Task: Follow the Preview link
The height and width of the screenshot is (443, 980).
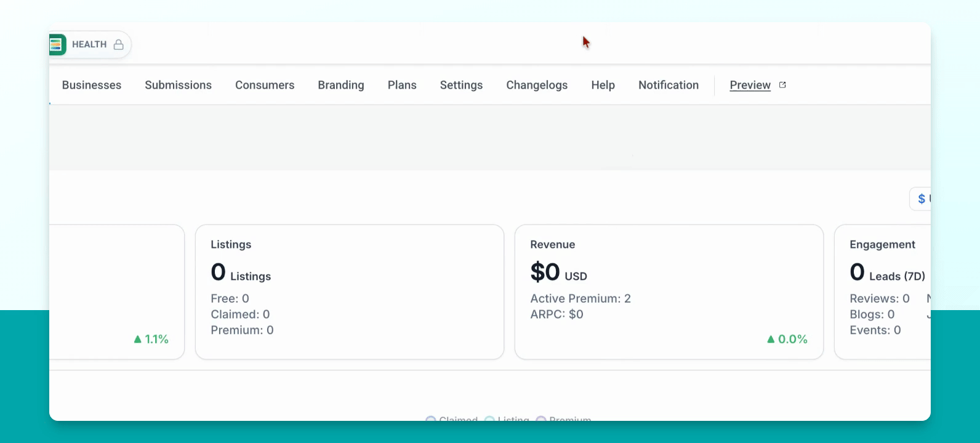Action: pos(750,85)
